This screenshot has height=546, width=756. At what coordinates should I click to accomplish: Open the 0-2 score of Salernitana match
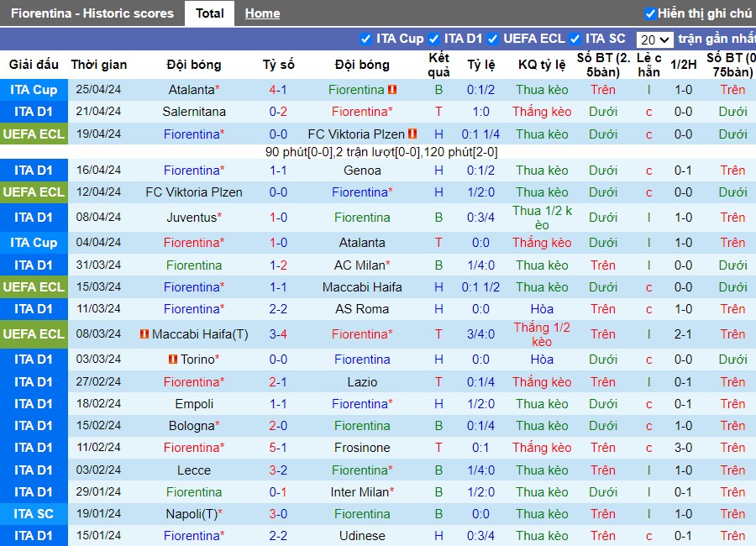(278, 112)
